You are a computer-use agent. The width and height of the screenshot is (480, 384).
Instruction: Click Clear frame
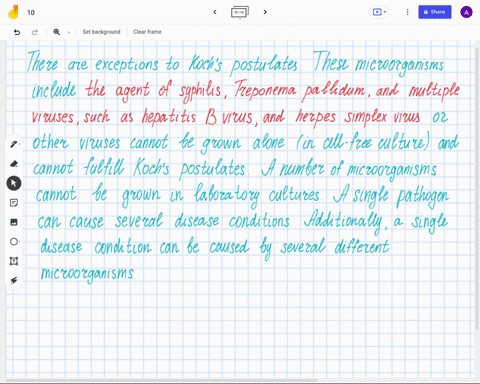(147, 32)
